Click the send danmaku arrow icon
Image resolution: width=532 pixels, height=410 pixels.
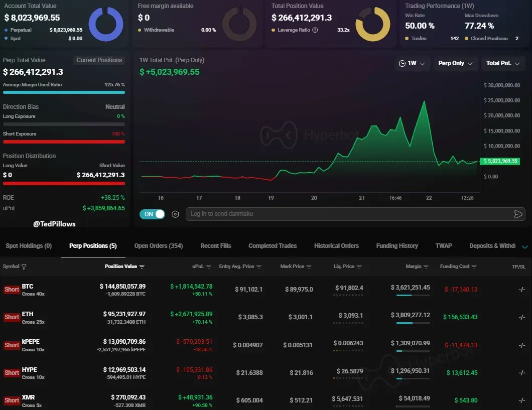coord(518,214)
